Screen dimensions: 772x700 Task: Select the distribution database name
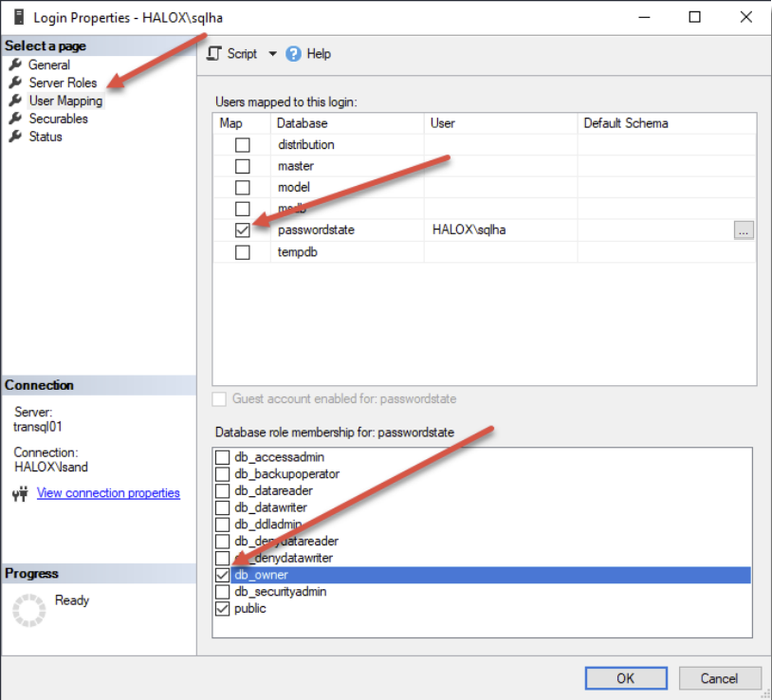(305, 145)
